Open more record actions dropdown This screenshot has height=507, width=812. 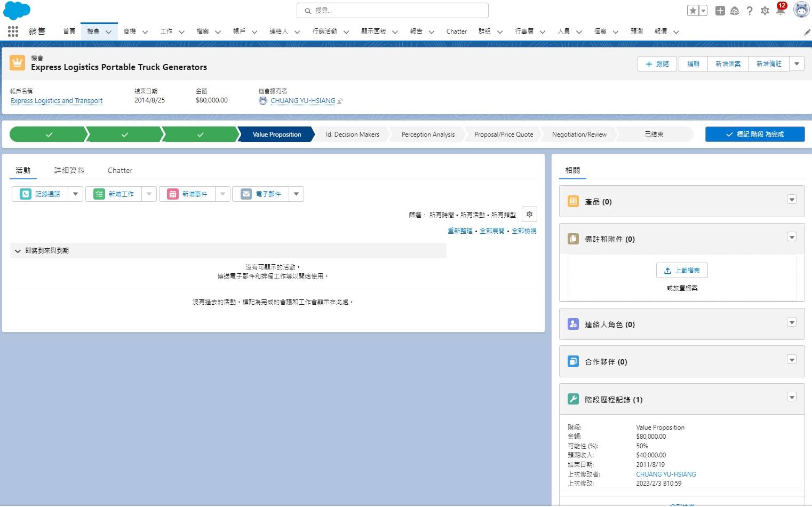(797, 64)
